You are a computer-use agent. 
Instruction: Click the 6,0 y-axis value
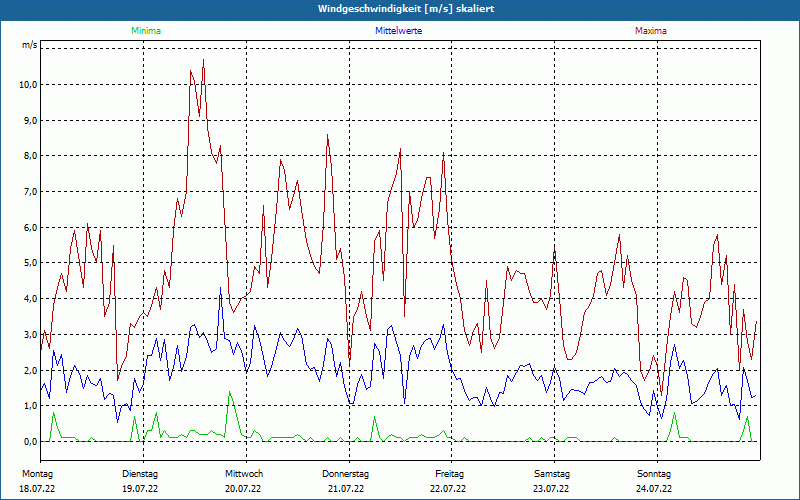(30, 228)
